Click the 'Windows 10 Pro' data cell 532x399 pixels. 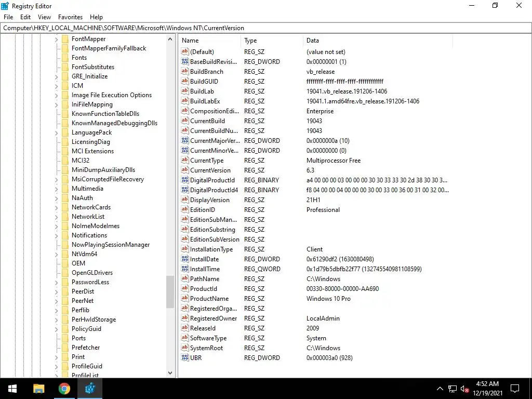coord(328,299)
